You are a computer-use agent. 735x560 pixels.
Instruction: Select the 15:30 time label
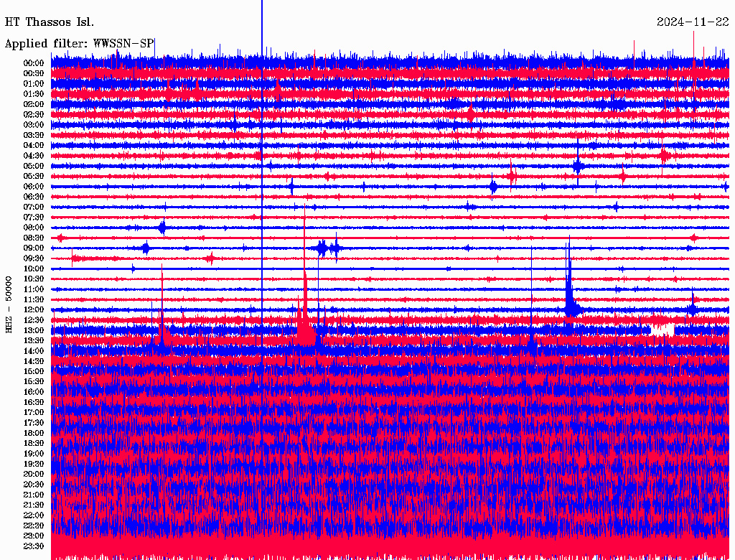[x=34, y=382]
